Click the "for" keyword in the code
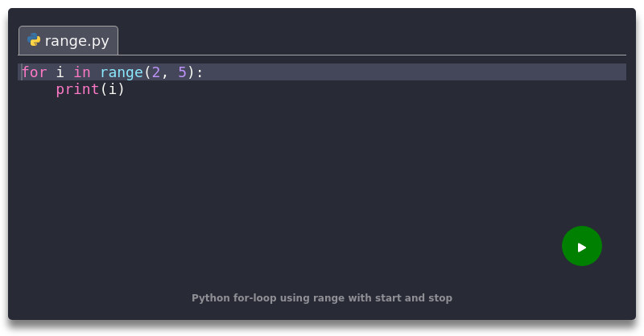Image resolution: width=644 pixels, height=336 pixels. pyautogui.click(x=34, y=72)
